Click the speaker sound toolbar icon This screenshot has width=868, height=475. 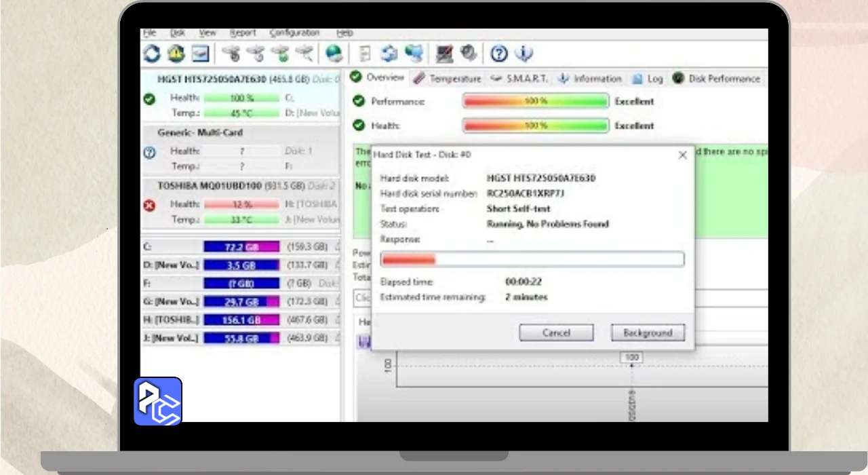click(468, 53)
